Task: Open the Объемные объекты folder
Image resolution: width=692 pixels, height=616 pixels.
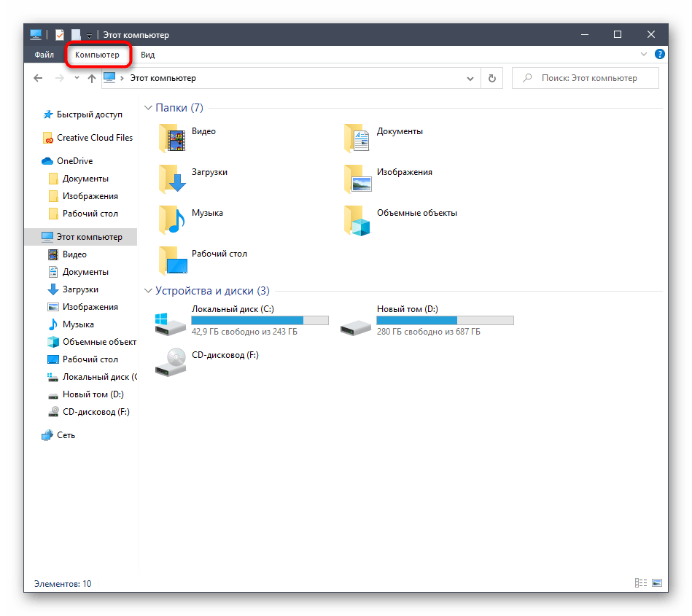Action: click(x=357, y=219)
